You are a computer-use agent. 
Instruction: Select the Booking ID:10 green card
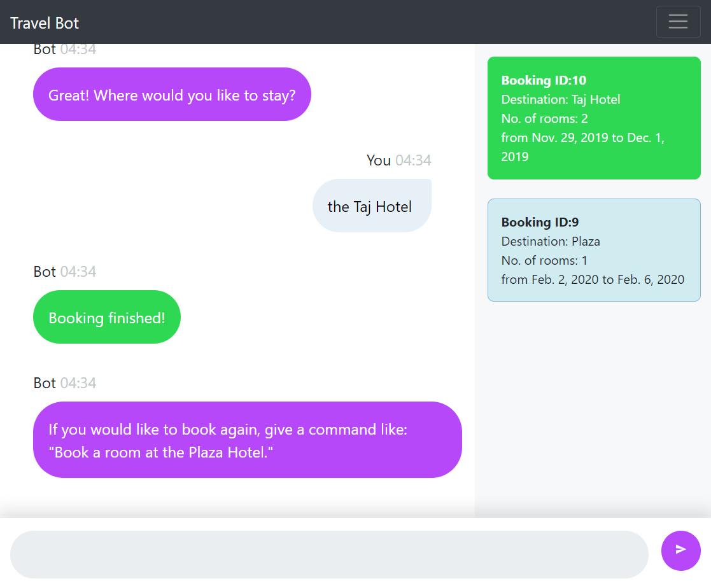(x=594, y=118)
